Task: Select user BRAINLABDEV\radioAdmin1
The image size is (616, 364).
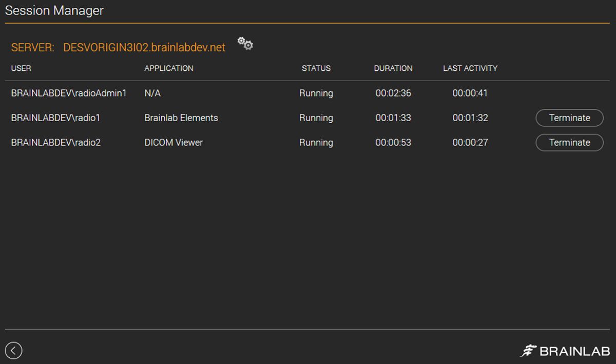Action: [x=69, y=93]
